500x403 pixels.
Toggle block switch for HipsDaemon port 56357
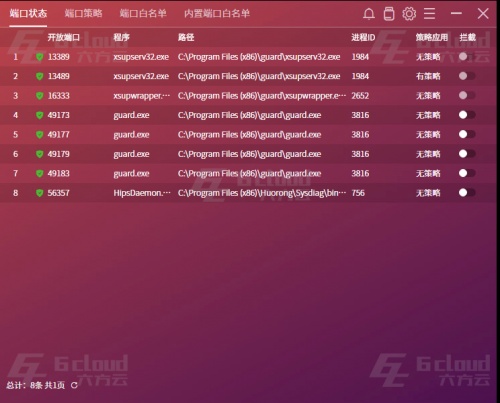tap(467, 193)
